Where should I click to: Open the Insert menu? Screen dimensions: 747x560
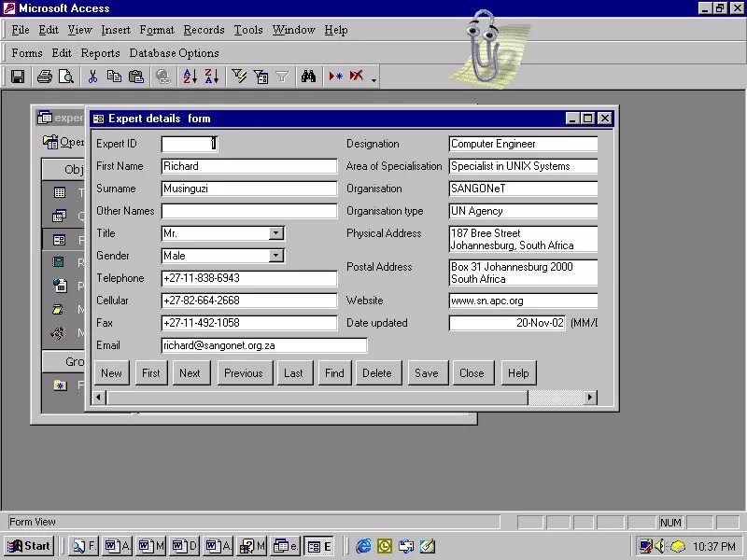pos(116,30)
